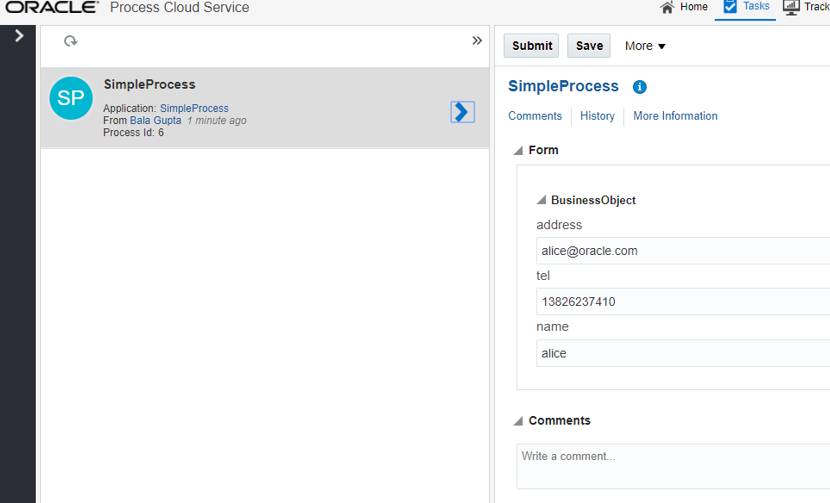
Task: Open the More Information link
Action: point(675,116)
